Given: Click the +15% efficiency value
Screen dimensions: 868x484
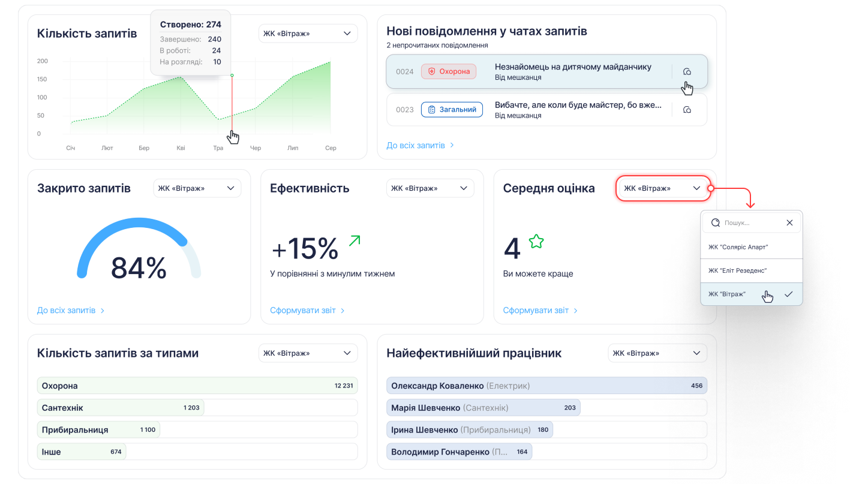Looking at the screenshot, I should (305, 248).
